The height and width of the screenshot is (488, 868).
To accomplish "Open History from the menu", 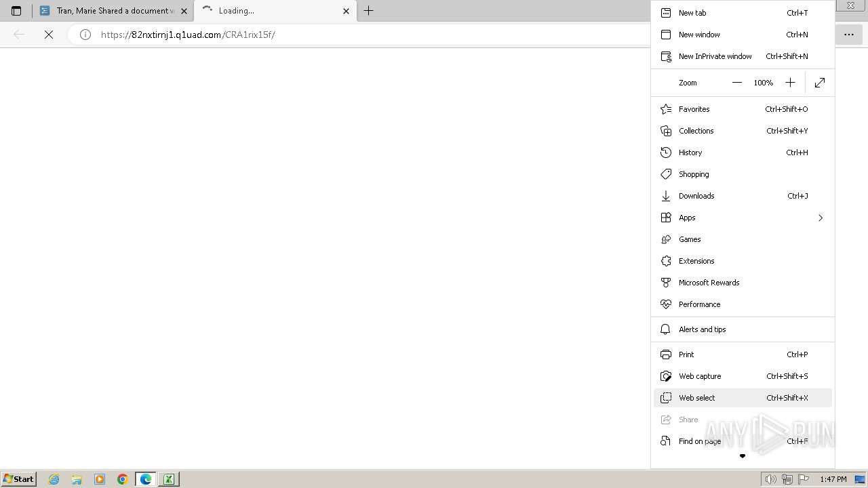I will pos(743,152).
